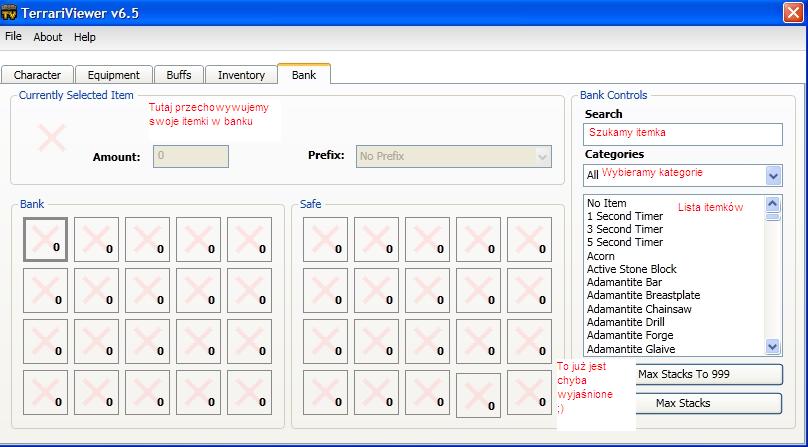Screen dimensions: 808x447
Task: Select Bank slot in first row, third column
Action: 147,239
